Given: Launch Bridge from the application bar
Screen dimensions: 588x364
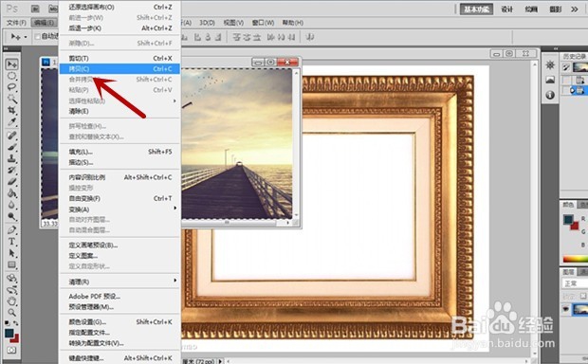Looking at the screenshot, I should [x=35, y=9].
